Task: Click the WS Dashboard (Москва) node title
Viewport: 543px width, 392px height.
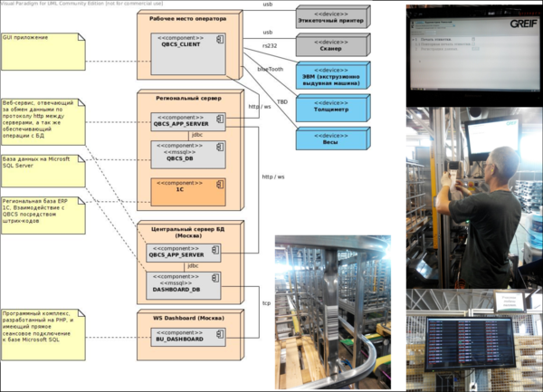Action: [x=186, y=317]
